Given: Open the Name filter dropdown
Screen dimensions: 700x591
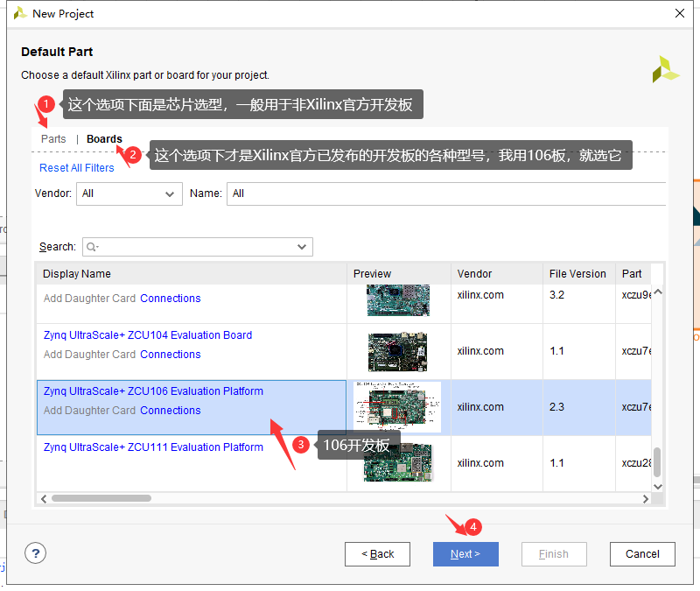Looking at the screenshot, I should click(437, 193).
